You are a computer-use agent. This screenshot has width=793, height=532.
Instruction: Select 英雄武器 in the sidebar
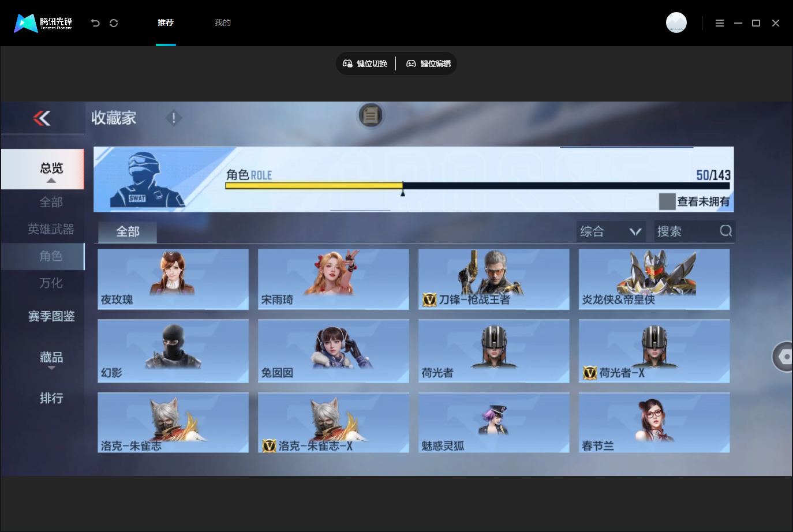[51, 229]
